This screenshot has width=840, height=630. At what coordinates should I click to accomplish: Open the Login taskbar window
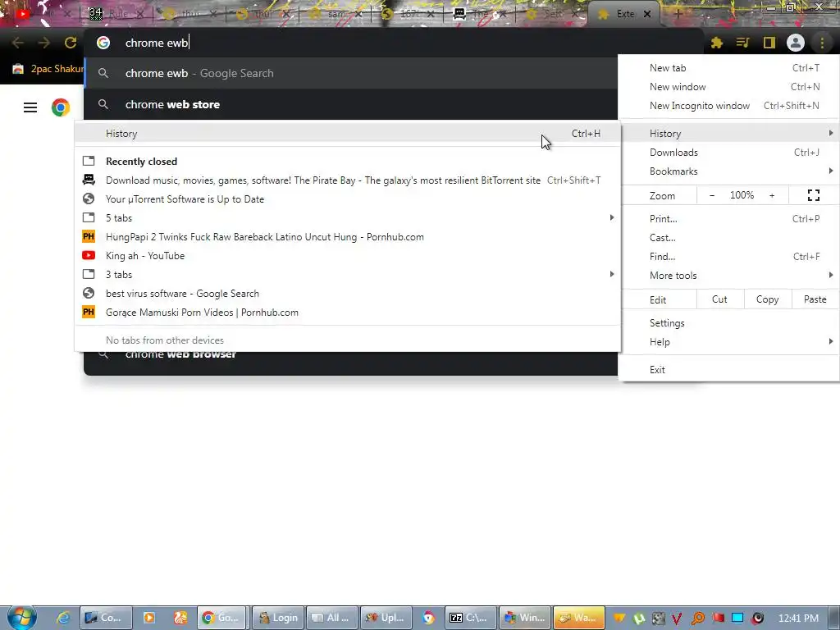click(x=278, y=618)
